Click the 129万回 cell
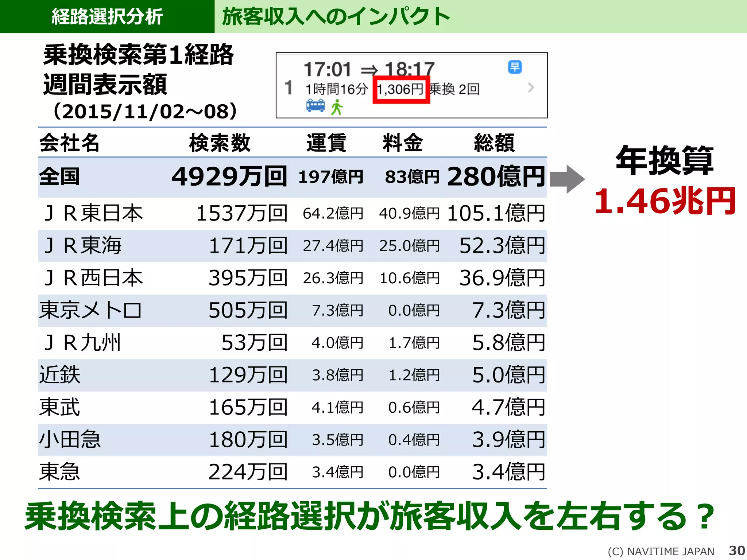This screenshot has height=560, width=747. point(248,375)
